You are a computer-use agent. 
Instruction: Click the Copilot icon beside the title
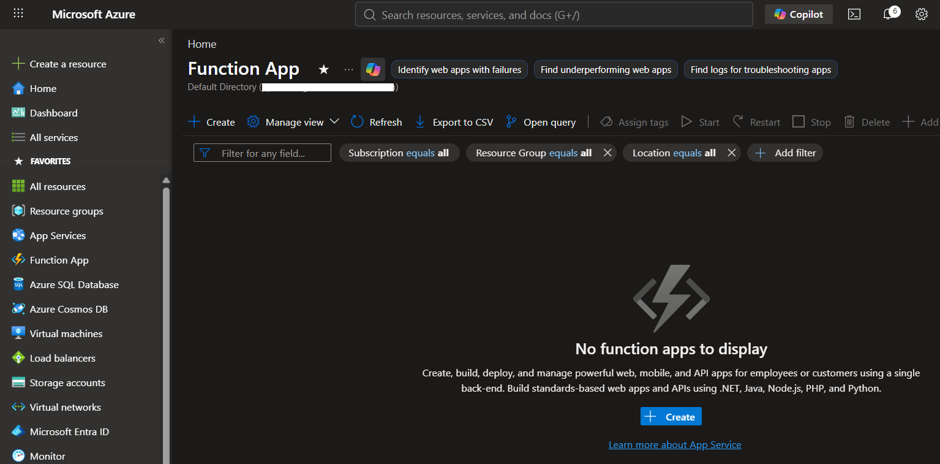373,70
